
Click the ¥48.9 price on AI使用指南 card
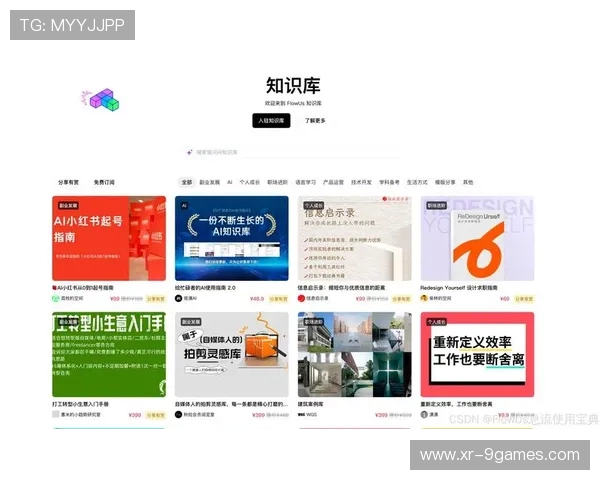[x=257, y=299]
